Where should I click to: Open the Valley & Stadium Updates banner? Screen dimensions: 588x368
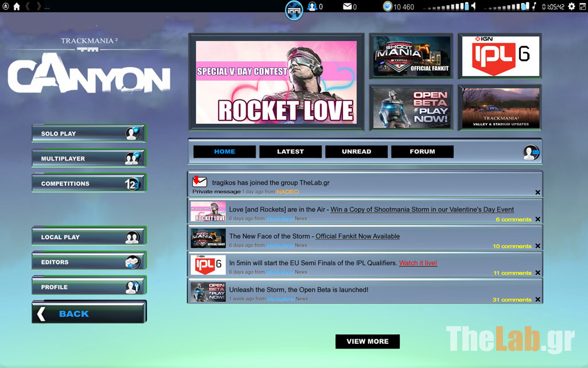[x=500, y=108]
